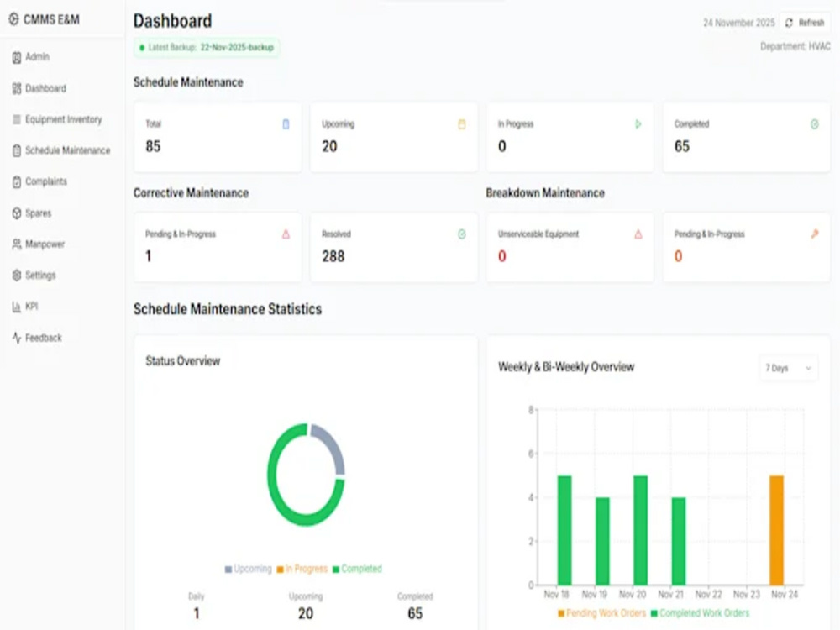This screenshot has width=840, height=630.
Task: Click the Spares box icon
Action: (x=17, y=213)
